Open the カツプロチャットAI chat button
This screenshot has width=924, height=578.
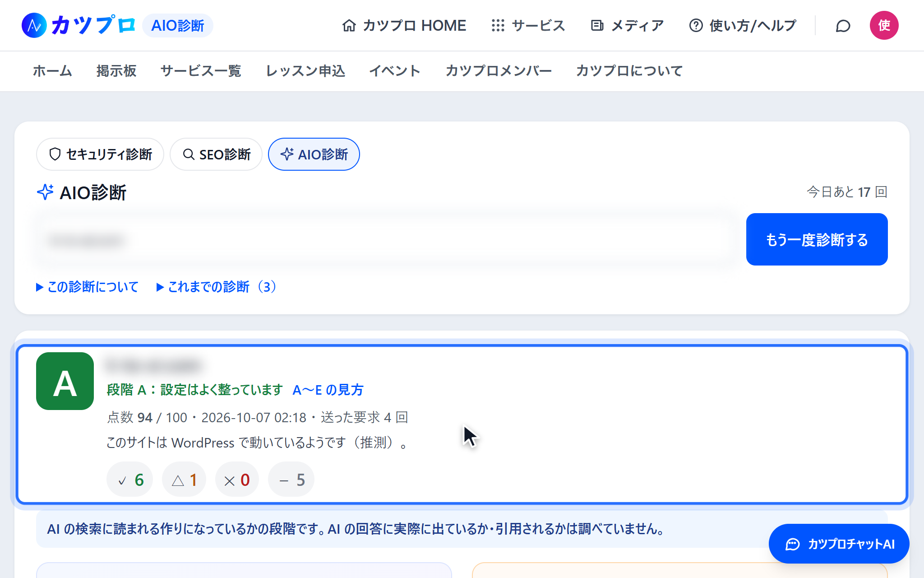839,544
